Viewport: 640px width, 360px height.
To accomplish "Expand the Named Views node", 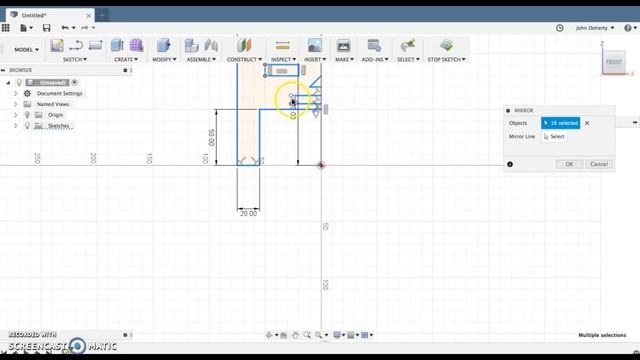I will click(x=16, y=104).
